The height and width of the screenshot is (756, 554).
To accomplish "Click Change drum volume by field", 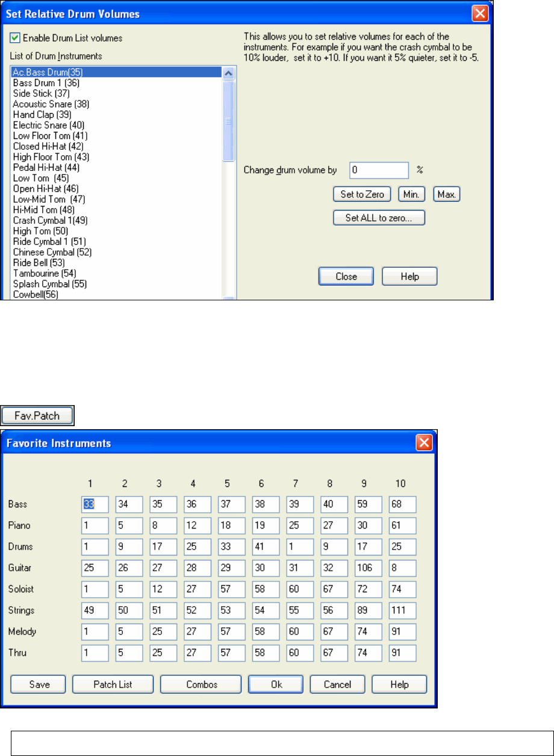I will pyautogui.click(x=379, y=170).
